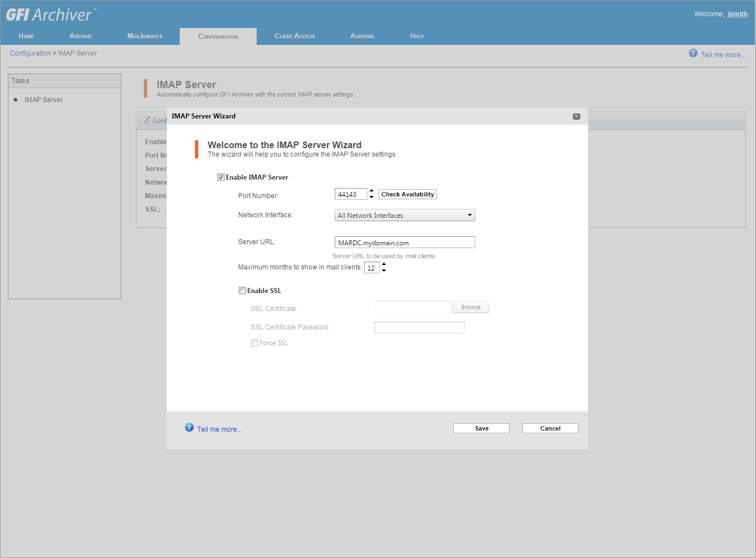Decrease maximum months with the down arrow
The width and height of the screenshot is (756, 558).
[384, 271]
